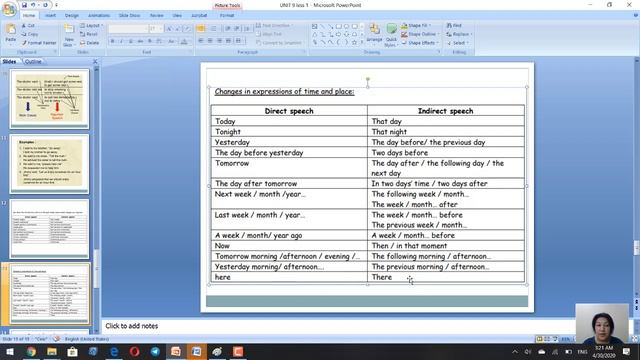Click the Center alignment icon
Viewport: 640px width, 360px height.
coord(210,41)
